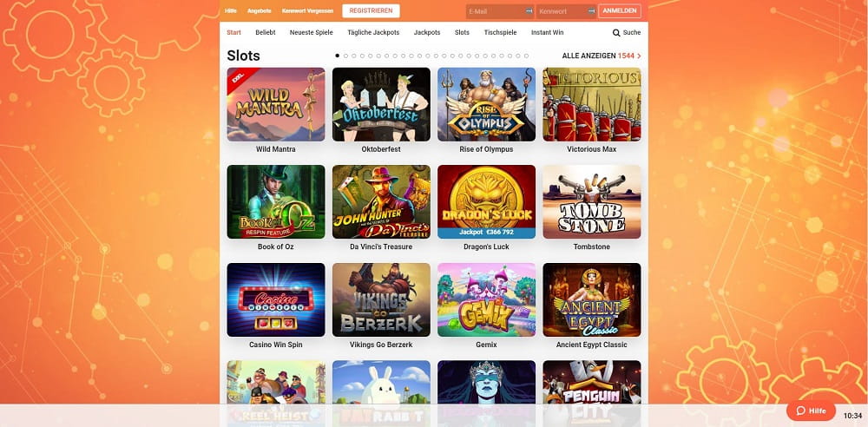
Task: Open the Hilfe chat bubble
Action: (x=811, y=411)
